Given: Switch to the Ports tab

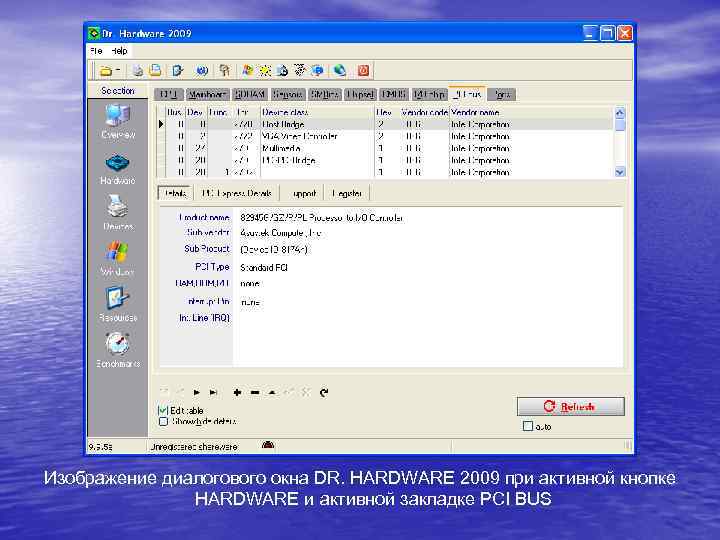Looking at the screenshot, I should point(502,95).
